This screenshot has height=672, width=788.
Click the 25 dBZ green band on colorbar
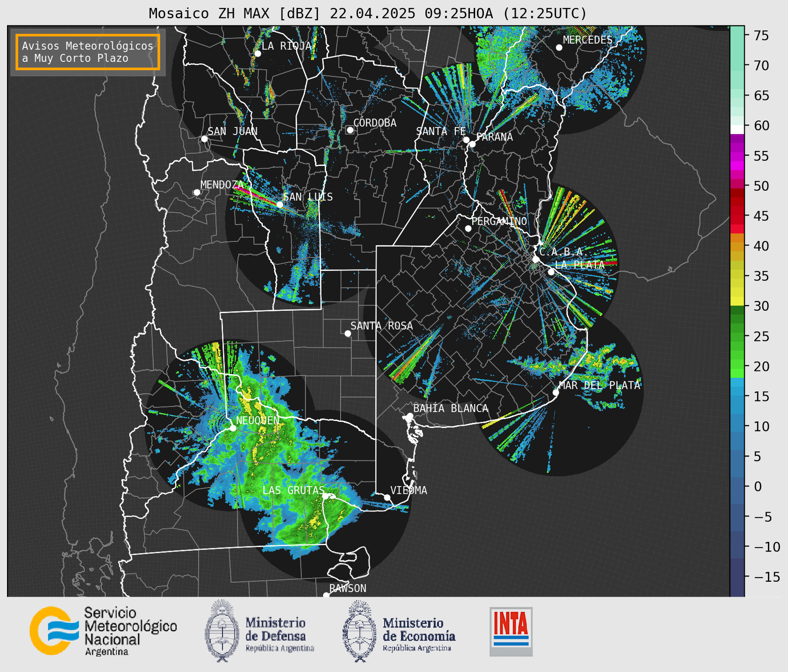tap(737, 336)
